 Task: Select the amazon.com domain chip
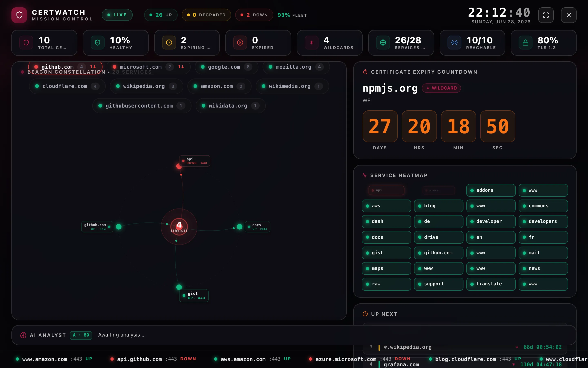[219, 86]
